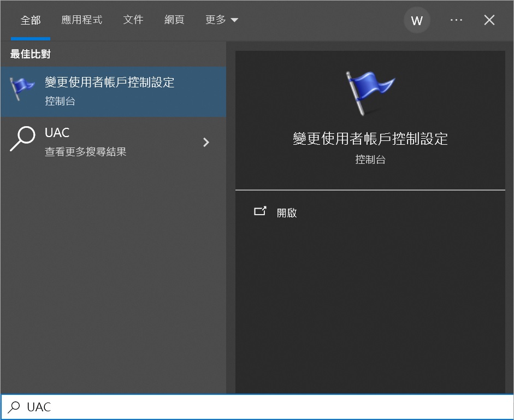Click the preview pane title 變更使用者帳戶控制設定
Screen dimensions: 514x420
[370, 138]
